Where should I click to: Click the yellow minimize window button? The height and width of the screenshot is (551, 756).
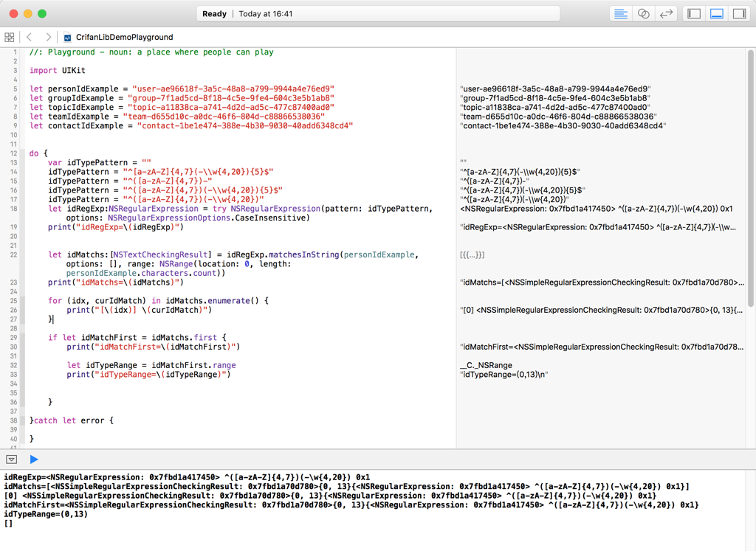point(28,14)
